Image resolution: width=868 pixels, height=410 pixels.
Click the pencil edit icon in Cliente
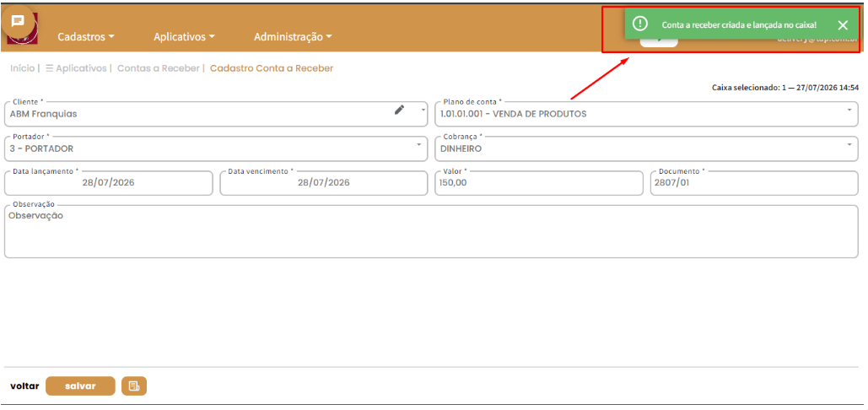pos(399,110)
